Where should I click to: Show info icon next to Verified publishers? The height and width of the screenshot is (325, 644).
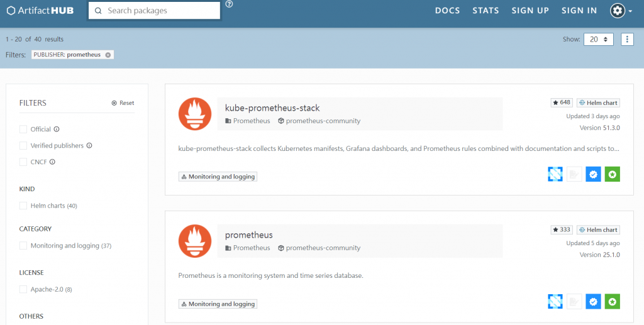(x=89, y=146)
